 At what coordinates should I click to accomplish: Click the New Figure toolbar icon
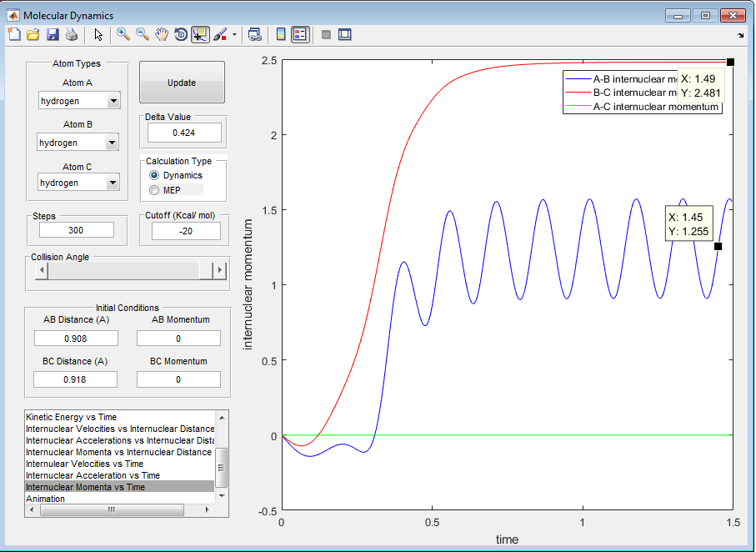(x=14, y=35)
